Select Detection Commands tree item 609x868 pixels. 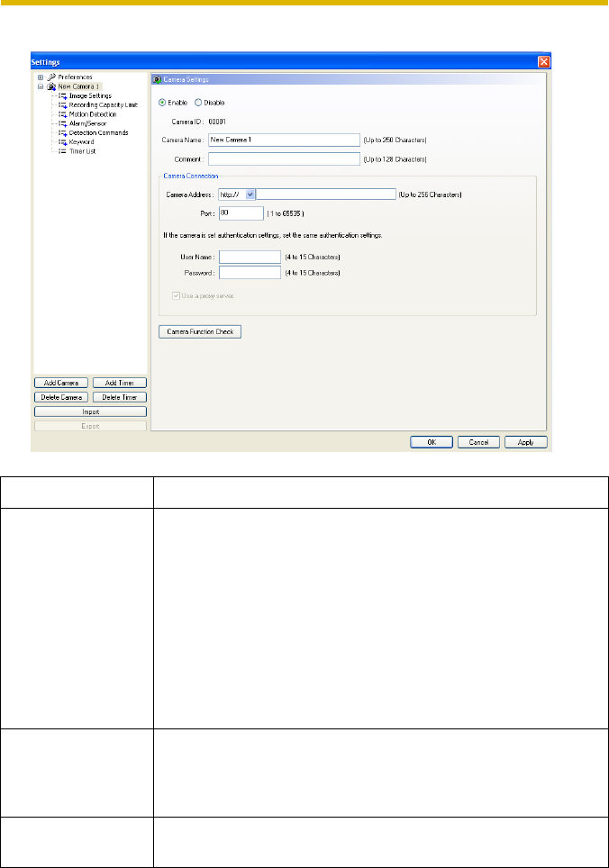click(98, 133)
